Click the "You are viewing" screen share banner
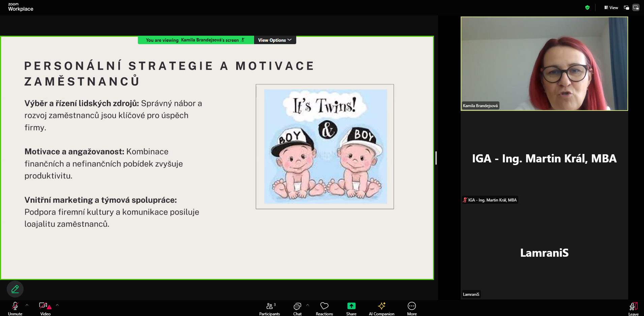644x316 pixels. (x=195, y=40)
